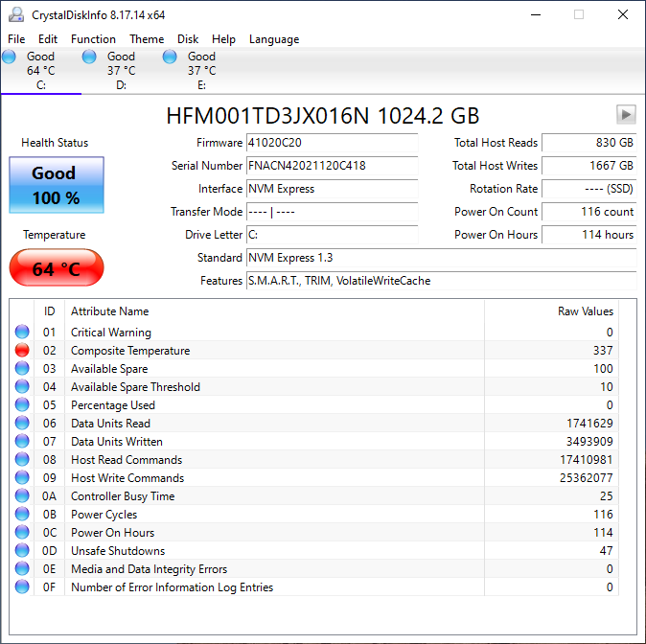Click status orb for Data Units Written
This screenshot has height=644, width=646.
coord(22,441)
